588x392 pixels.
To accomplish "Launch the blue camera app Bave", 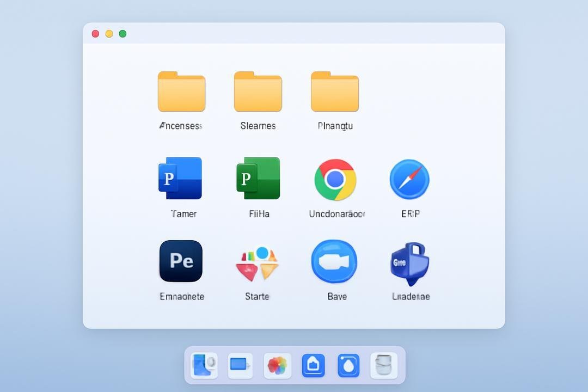I will 334,261.
